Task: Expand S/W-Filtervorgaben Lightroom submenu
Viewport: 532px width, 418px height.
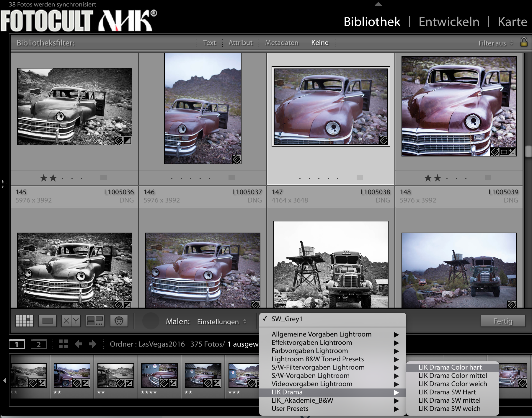Action: tap(333, 368)
